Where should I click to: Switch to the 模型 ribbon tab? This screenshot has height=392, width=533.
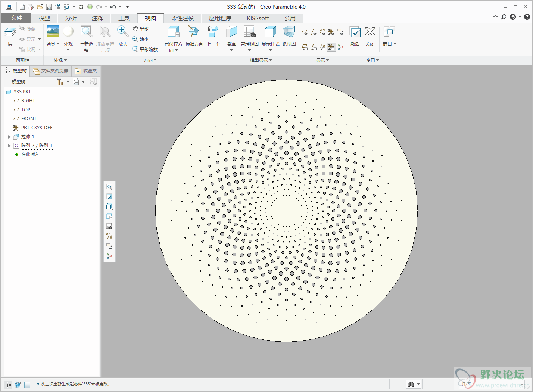coord(44,18)
